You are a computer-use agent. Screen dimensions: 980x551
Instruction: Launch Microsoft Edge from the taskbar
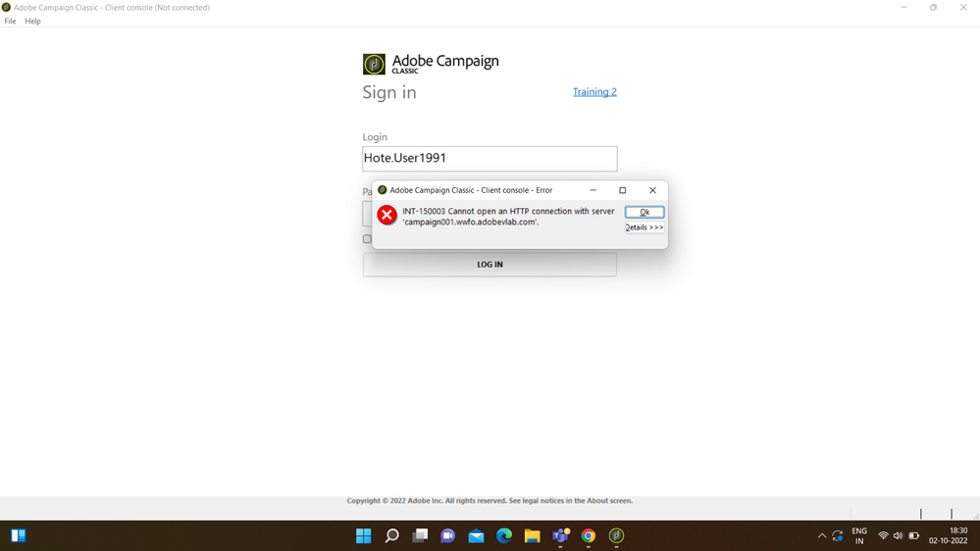tap(504, 535)
